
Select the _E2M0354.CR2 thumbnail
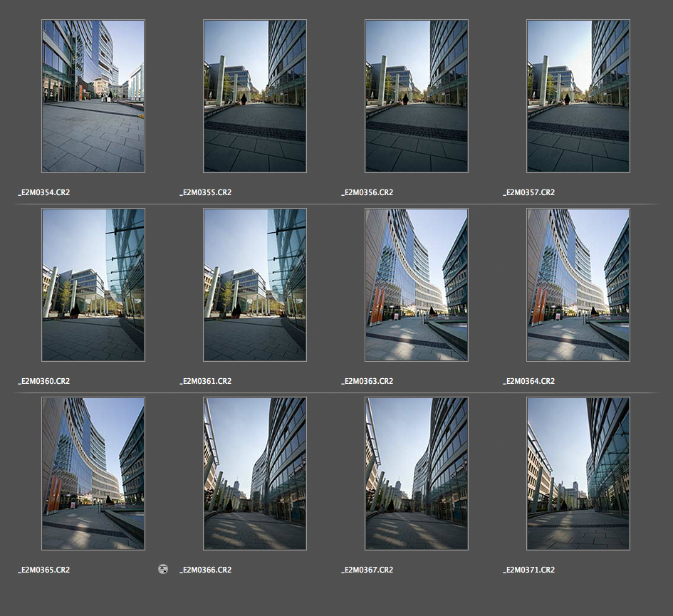(93, 96)
